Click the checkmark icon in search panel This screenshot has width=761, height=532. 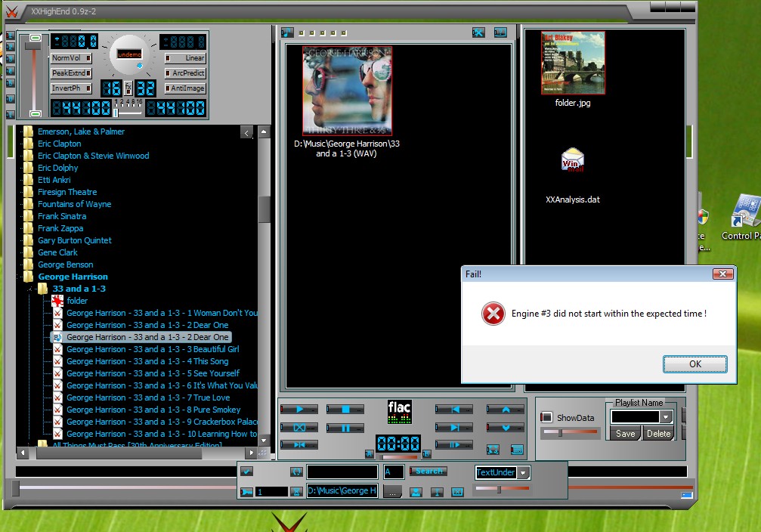pos(246,472)
